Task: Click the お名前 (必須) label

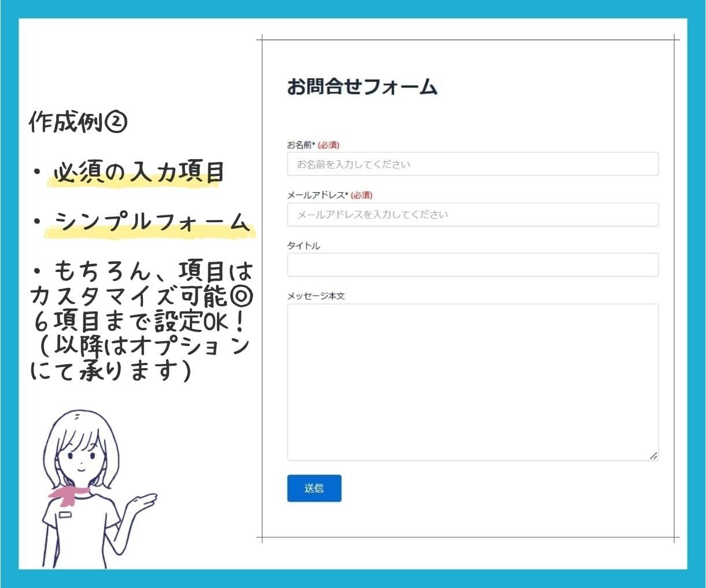Action: click(x=313, y=145)
